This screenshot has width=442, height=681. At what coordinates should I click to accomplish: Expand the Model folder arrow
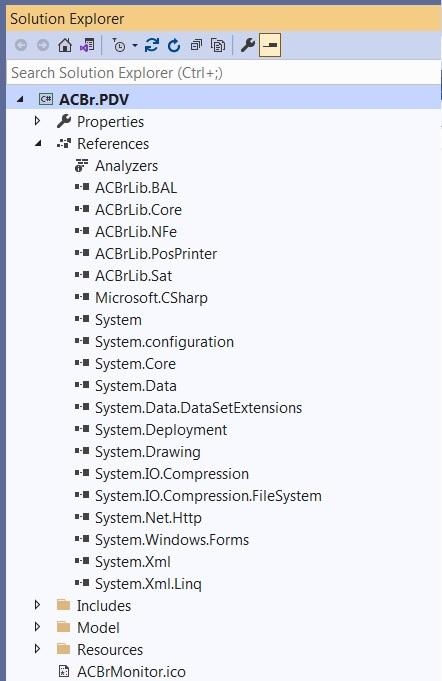click(37, 627)
